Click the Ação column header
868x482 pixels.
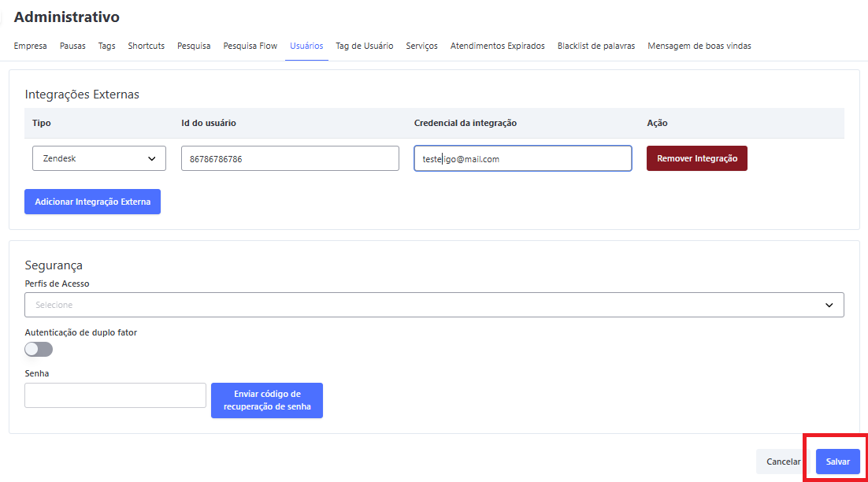coord(657,123)
